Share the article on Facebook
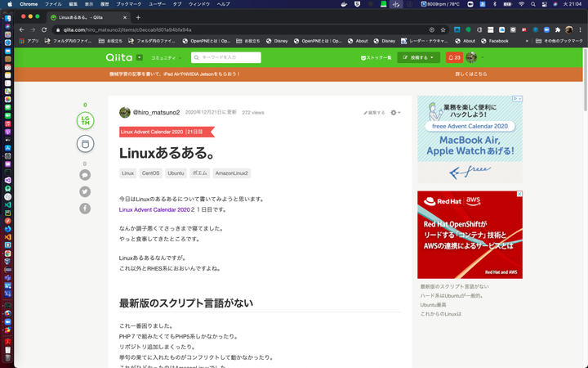This screenshot has width=588, height=368. 85,209
